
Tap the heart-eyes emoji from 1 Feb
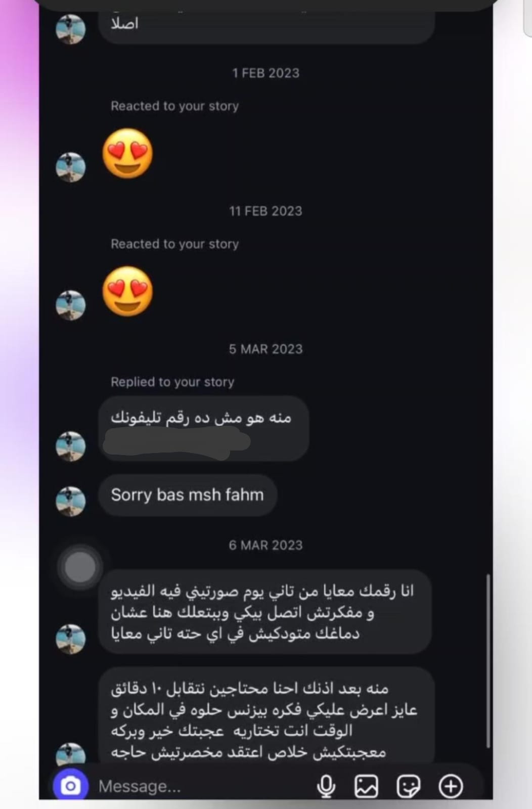(x=127, y=153)
